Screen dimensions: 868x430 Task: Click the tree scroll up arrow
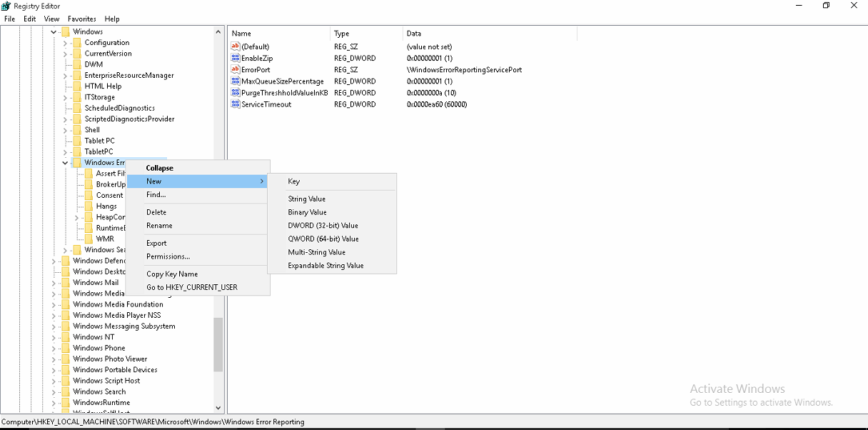pyautogui.click(x=218, y=32)
